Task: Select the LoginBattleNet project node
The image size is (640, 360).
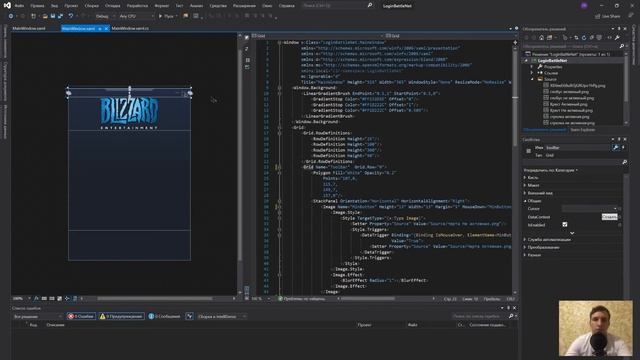Action: tap(552, 60)
